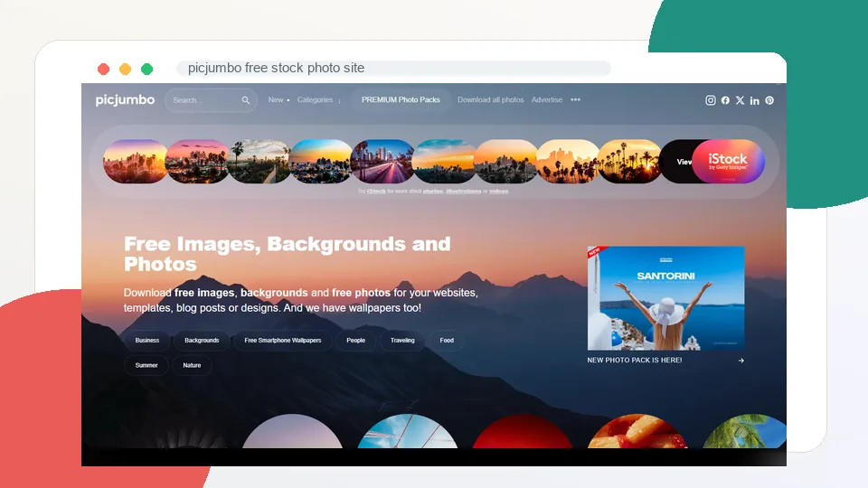868x488 pixels.
Task: Select the People category tag
Action: pyautogui.click(x=356, y=341)
